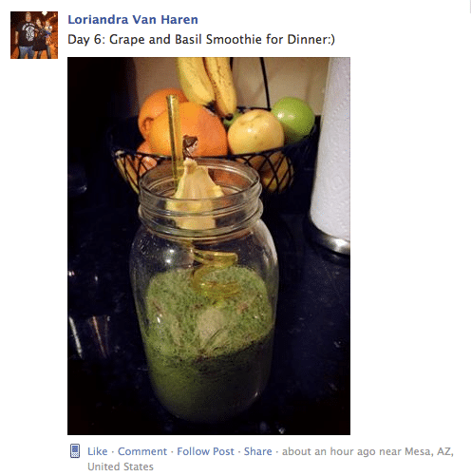
Task: Share this smoothie post
Action: 257,451
